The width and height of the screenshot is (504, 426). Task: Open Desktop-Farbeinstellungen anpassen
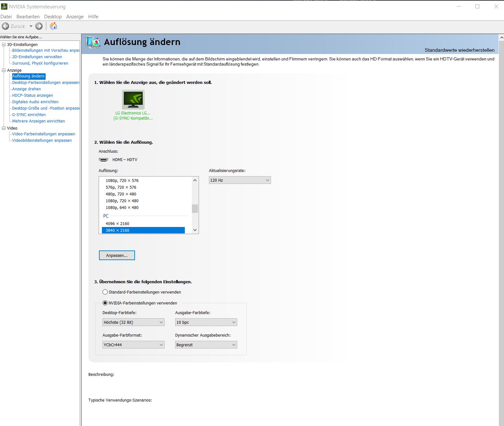[x=46, y=83]
